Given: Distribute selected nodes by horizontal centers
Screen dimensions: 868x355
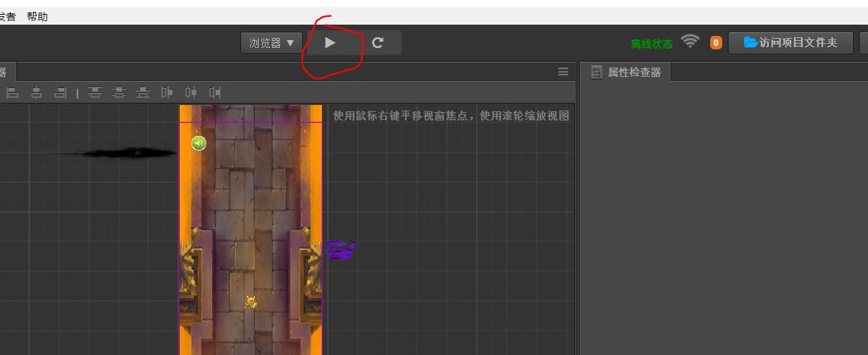Looking at the screenshot, I should 191,92.
